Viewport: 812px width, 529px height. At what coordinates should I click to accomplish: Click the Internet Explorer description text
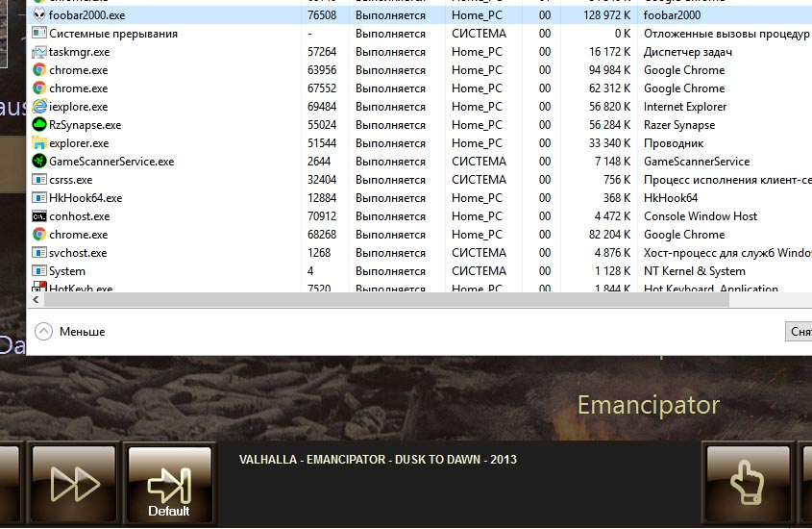685,106
